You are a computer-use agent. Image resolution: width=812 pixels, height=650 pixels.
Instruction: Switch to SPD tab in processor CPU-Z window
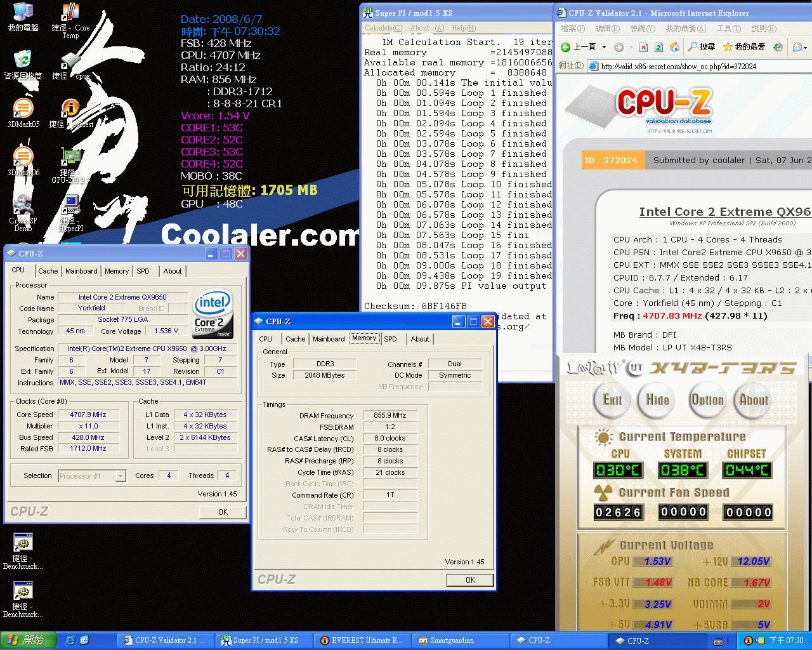pos(143,271)
